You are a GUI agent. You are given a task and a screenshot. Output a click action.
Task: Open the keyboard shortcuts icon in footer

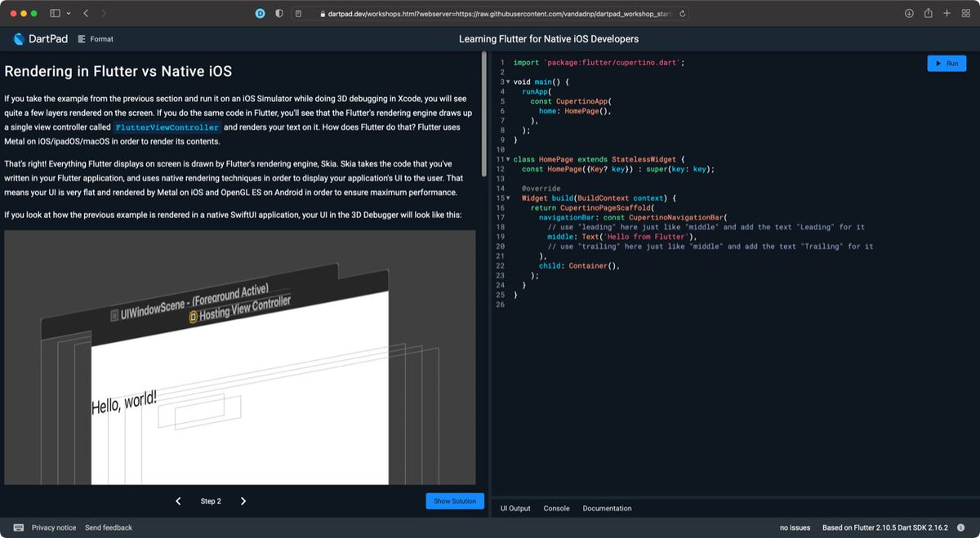[x=19, y=527]
